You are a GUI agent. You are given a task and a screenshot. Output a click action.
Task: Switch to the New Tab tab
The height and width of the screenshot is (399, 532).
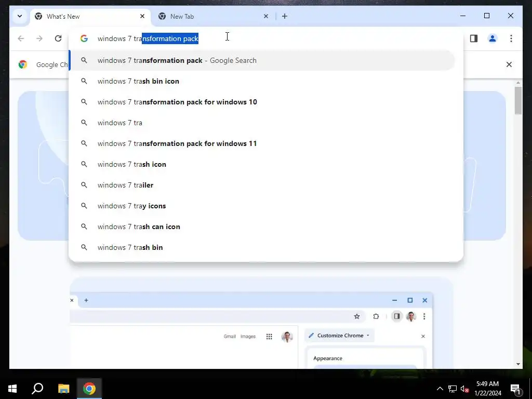pos(214,16)
